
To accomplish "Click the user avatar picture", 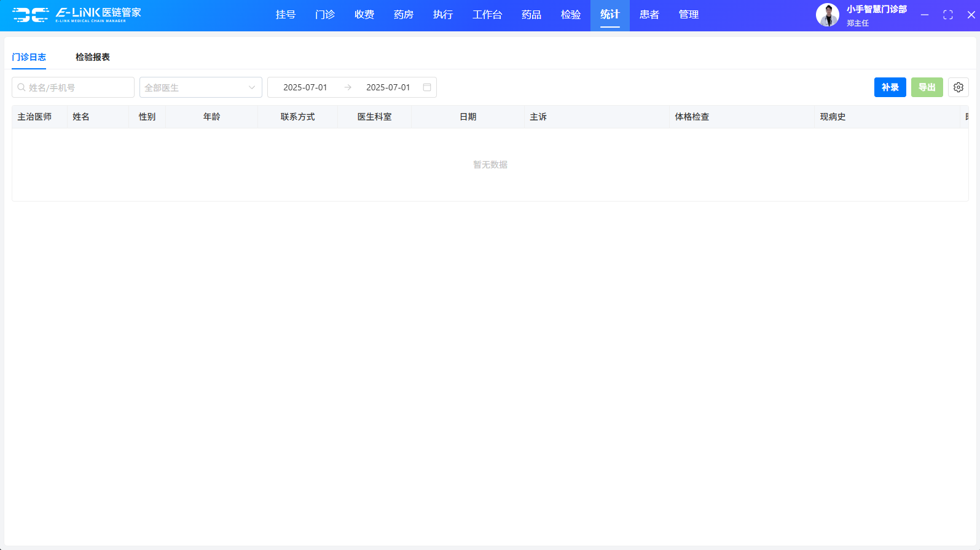I will pos(827,15).
